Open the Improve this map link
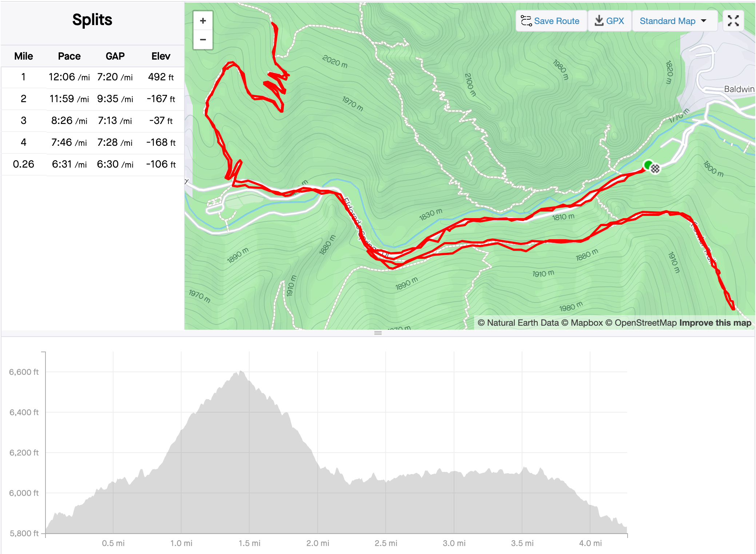The height and width of the screenshot is (554, 756). click(x=715, y=323)
